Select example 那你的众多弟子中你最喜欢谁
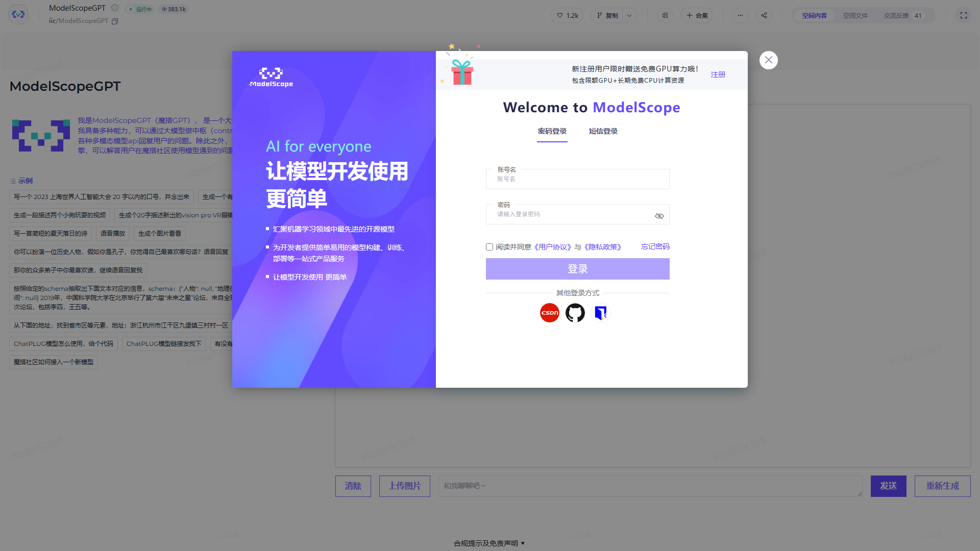This screenshot has width=980, height=551. coord(78,270)
